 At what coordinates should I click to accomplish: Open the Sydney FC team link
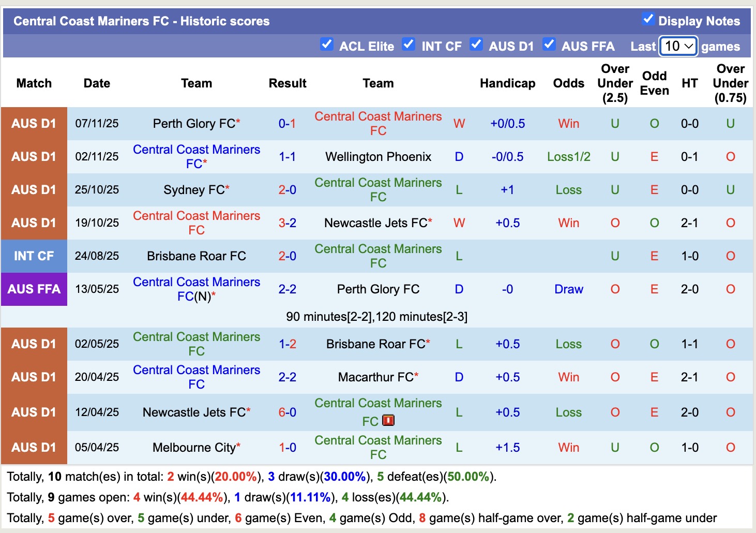[x=194, y=190]
